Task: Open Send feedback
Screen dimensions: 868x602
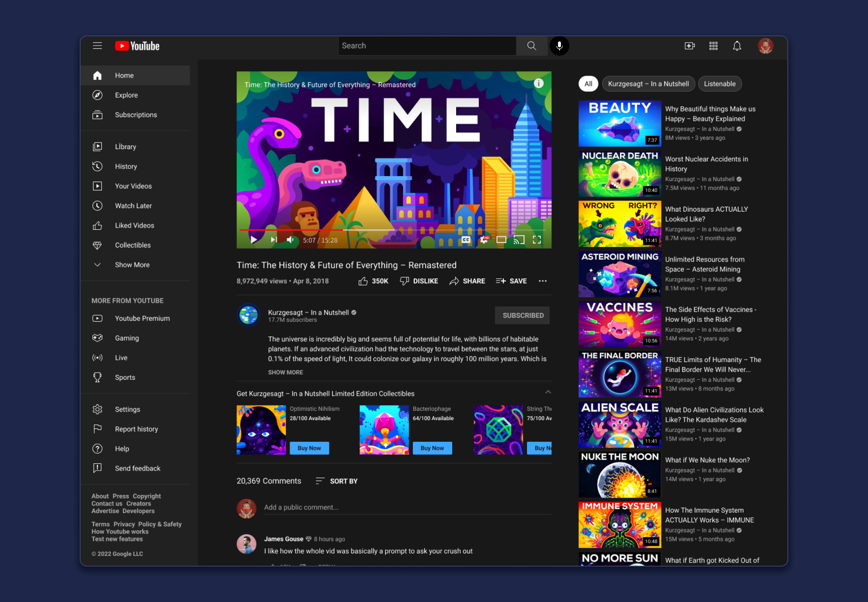Action: [x=135, y=468]
